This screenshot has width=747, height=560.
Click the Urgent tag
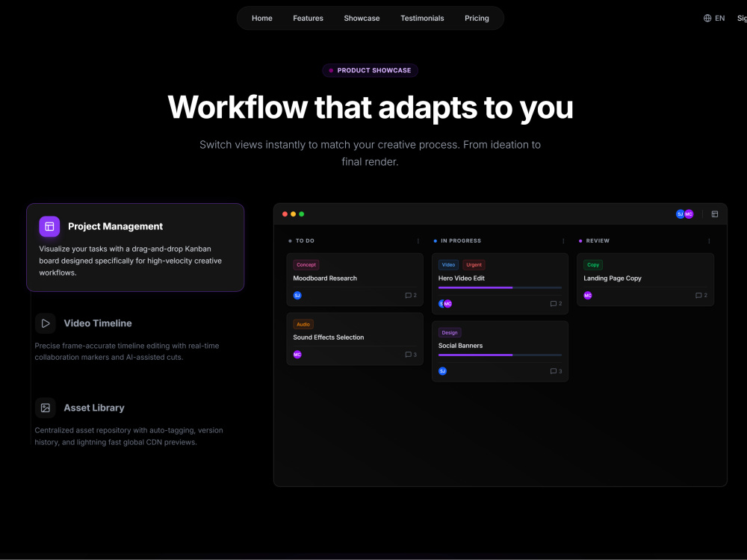[x=474, y=265]
